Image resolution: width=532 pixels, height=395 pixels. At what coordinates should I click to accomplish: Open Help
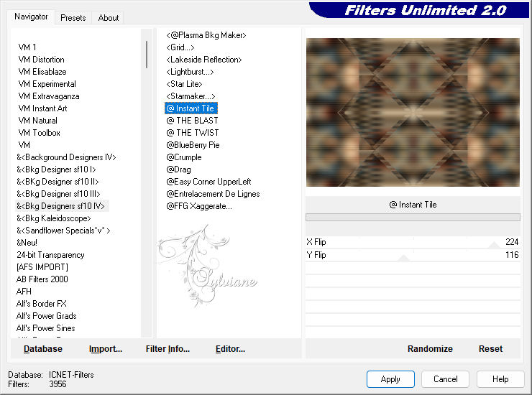pos(500,378)
